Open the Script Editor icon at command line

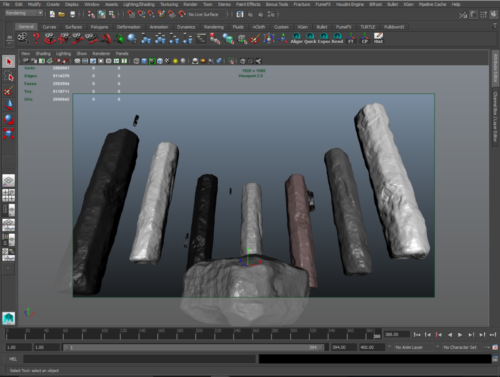coord(495,359)
